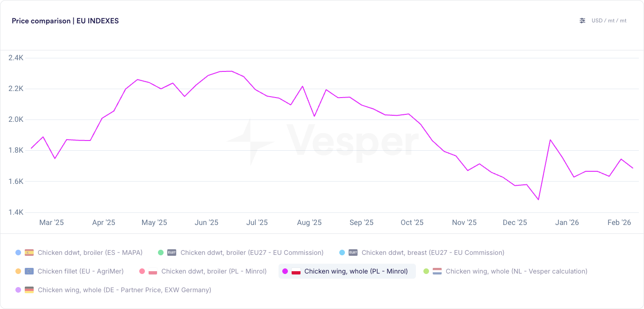Click the green dot for EU27 broiler
This screenshot has width=644, height=309.
coord(161,253)
